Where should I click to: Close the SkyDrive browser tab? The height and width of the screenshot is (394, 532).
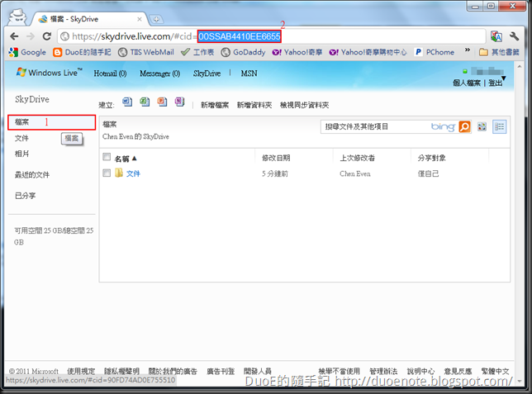tap(140, 19)
